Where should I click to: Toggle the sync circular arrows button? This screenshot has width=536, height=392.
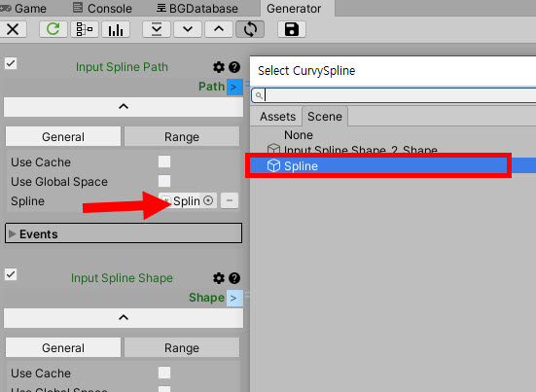tap(250, 29)
